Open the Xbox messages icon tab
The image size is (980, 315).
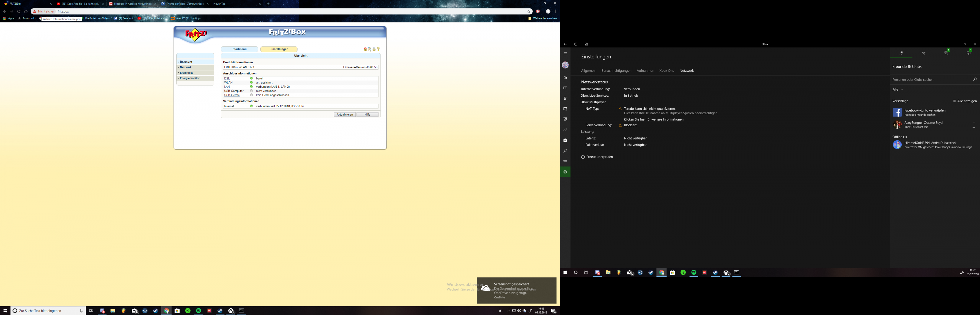[x=946, y=53]
